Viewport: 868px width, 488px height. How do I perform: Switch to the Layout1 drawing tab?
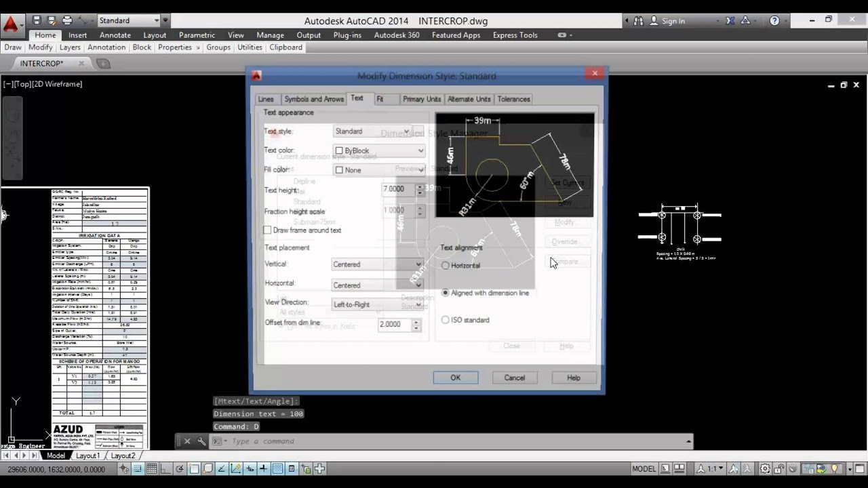click(x=87, y=456)
